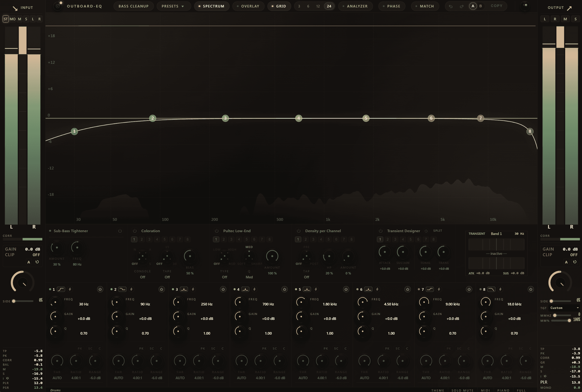Screen dimensions: 582x392
Task: Click the output gain reset icon
Action: coord(575,262)
